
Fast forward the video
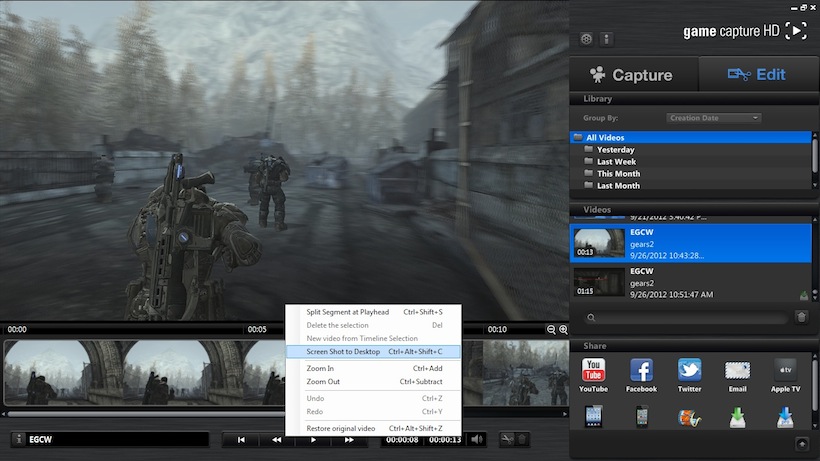pos(349,440)
